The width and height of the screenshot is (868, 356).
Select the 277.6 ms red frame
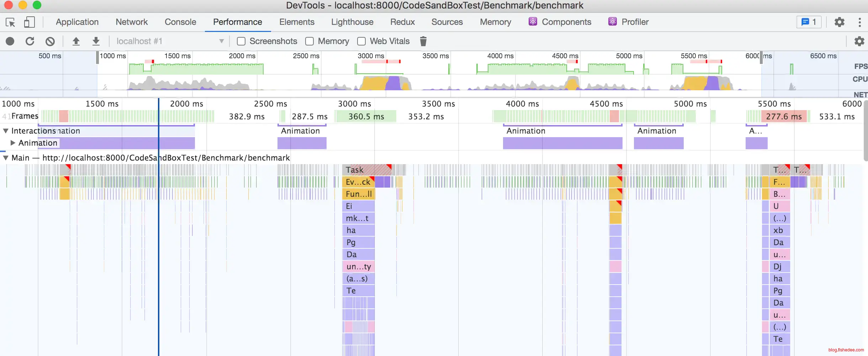[783, 117]
